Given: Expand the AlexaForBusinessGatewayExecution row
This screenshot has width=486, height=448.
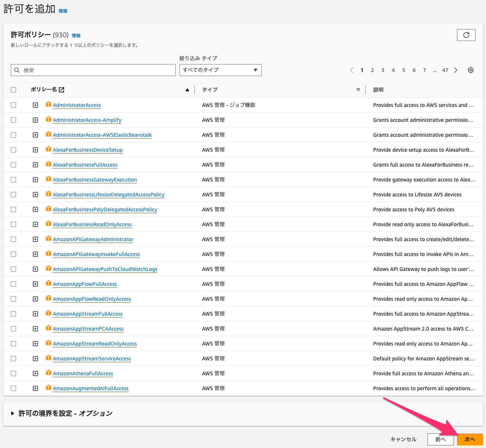Looking at the screenshot, I should tap(35, 180).
